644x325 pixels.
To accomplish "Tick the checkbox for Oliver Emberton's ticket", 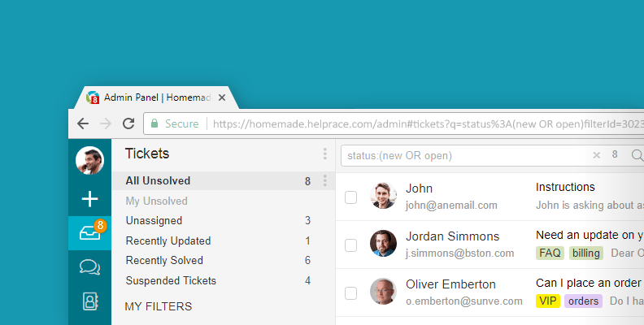I will point(350,293).
